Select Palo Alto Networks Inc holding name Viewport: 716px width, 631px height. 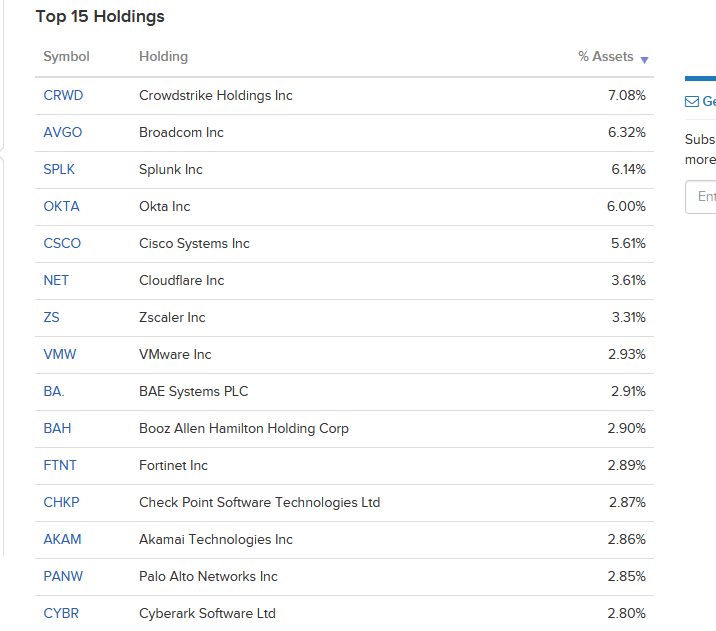208,576
